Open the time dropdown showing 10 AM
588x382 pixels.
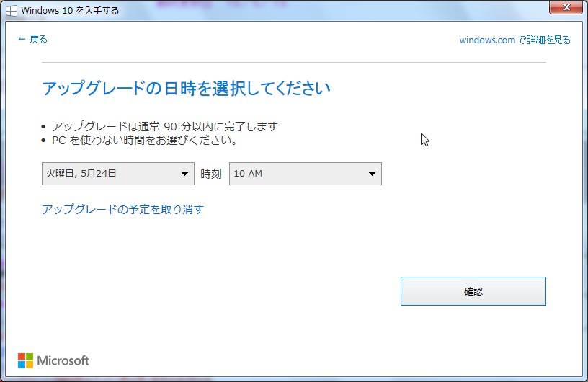click(306, 174)
